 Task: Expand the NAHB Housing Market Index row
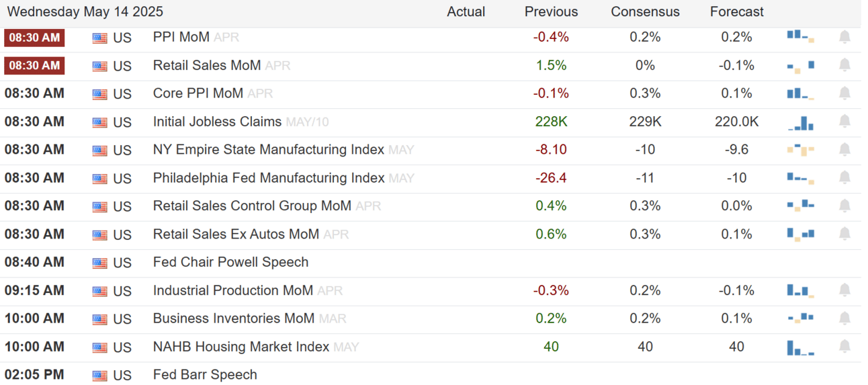241,347
